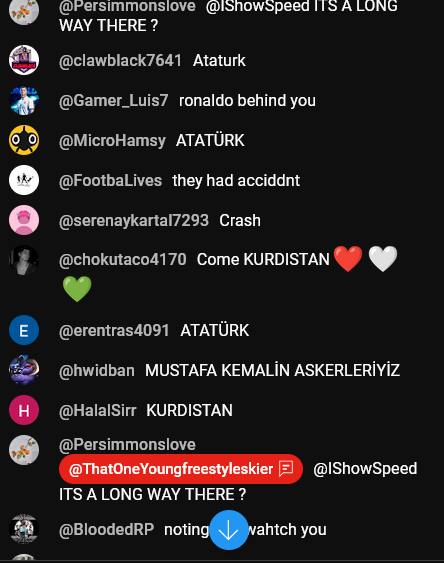Click the reply icon inside the red chip
The width and height of the screenshot is (444, 563).
point(286,469)
